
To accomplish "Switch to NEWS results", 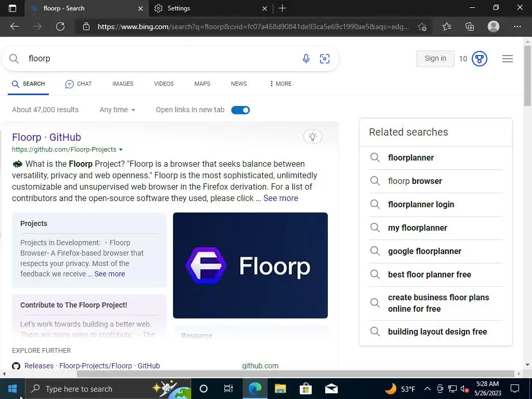I will (x=239, y=84).
